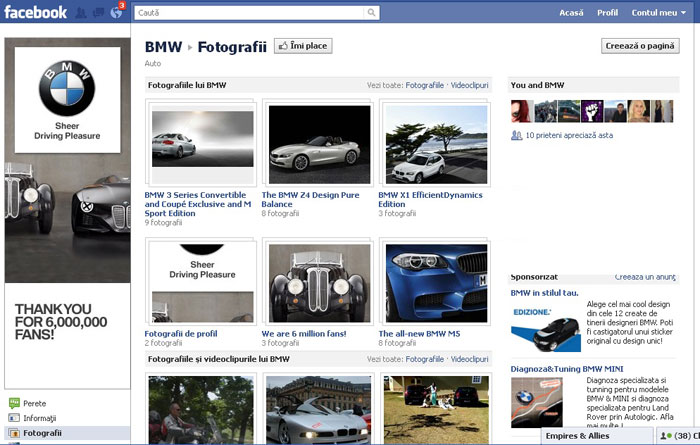Click Creează un anunț link

(645, 277)
